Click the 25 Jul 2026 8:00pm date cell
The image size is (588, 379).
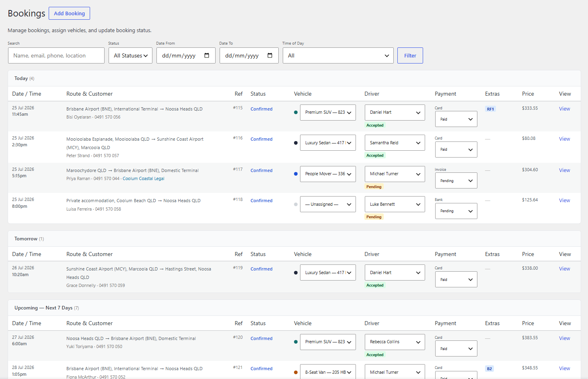point(23,203)
